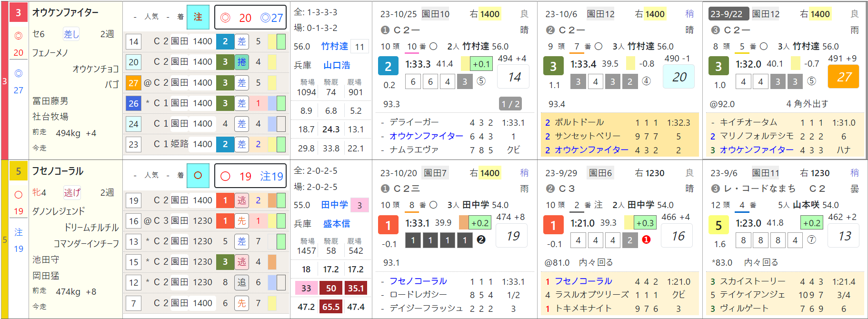Click the pink 3 box beside 田中学
This screenshot has width=868, height=319.
(359, 205)
